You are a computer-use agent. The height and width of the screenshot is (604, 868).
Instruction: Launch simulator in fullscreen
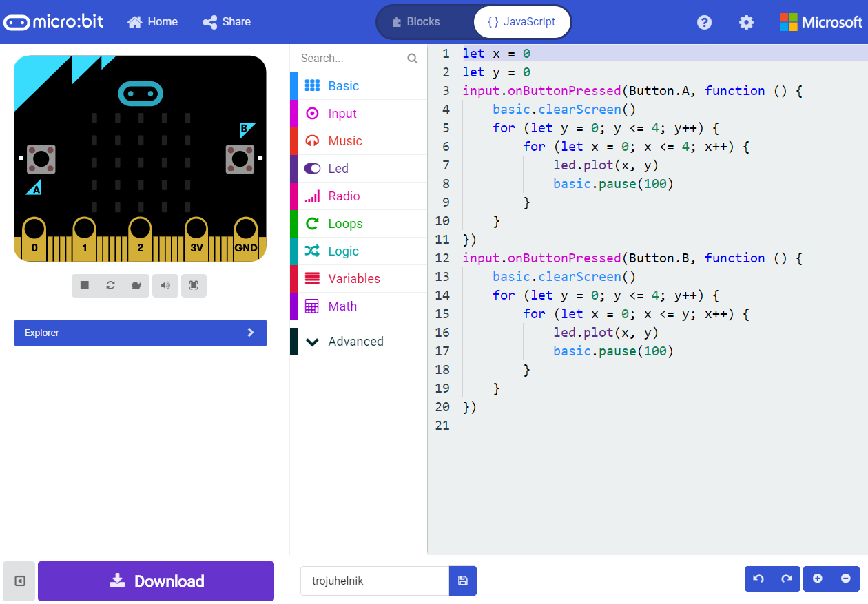click(x=194, y=285)
